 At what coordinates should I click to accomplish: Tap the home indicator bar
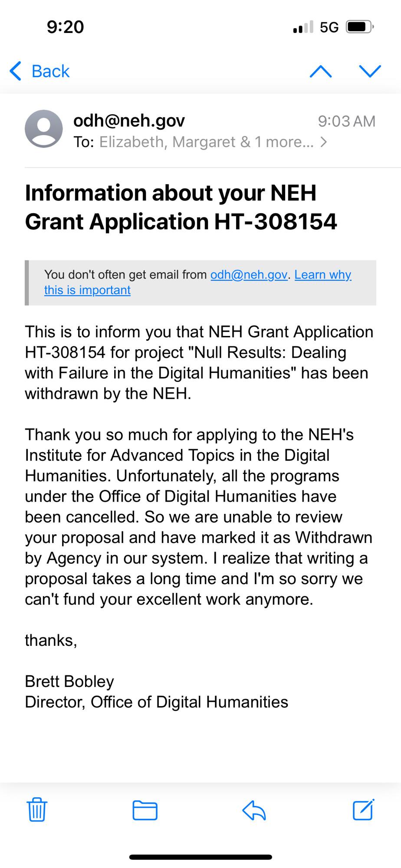click(x=200, y=857)
